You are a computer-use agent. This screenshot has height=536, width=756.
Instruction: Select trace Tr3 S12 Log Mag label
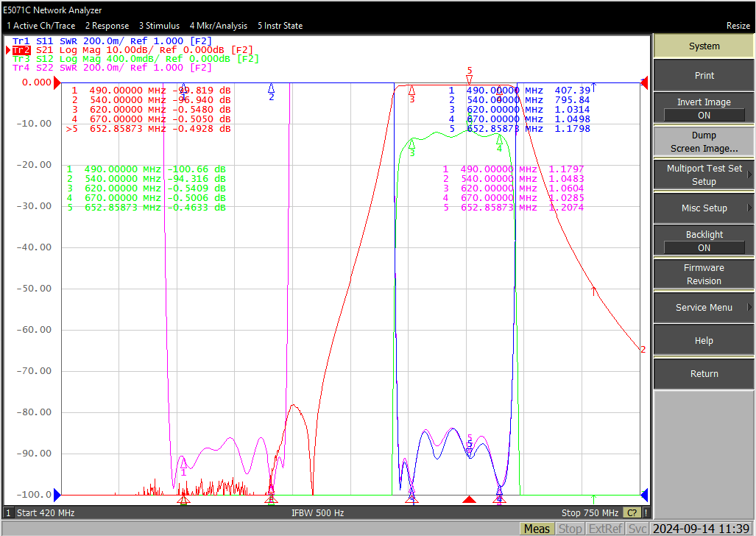pos(135,58)
